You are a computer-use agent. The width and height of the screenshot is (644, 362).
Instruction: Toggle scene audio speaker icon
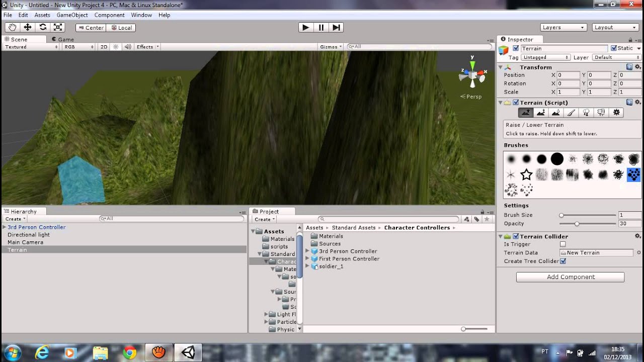click(128, 47)
